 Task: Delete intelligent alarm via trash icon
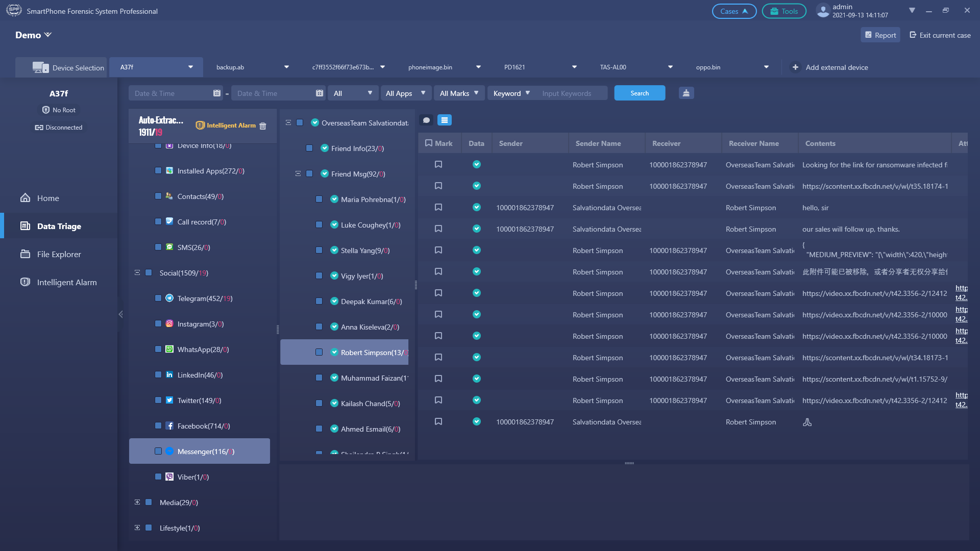click(263, 126)
